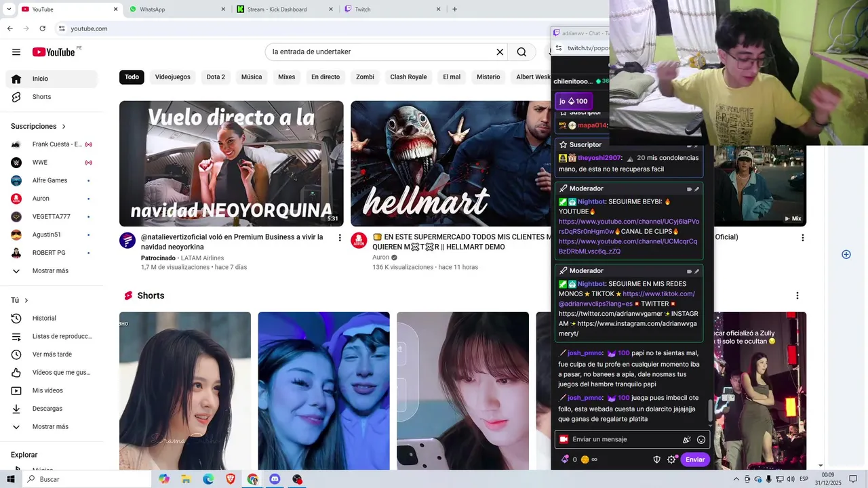Show hidden system tray icons
This screenshot has width=868, height=488.
[736, 479]
